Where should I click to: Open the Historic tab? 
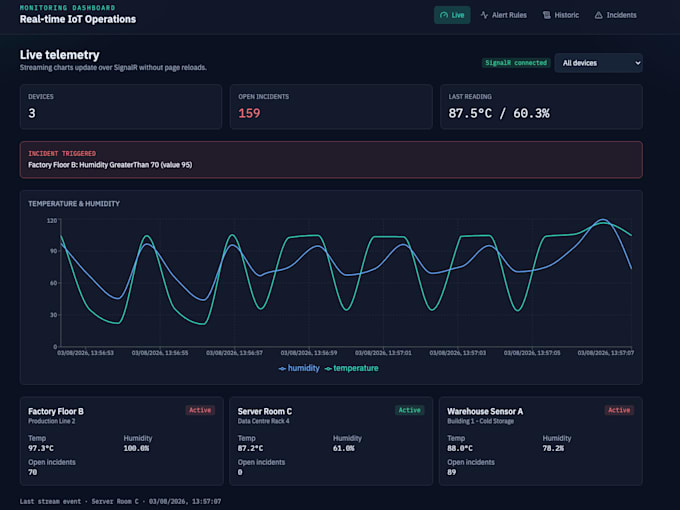[561, 15]
